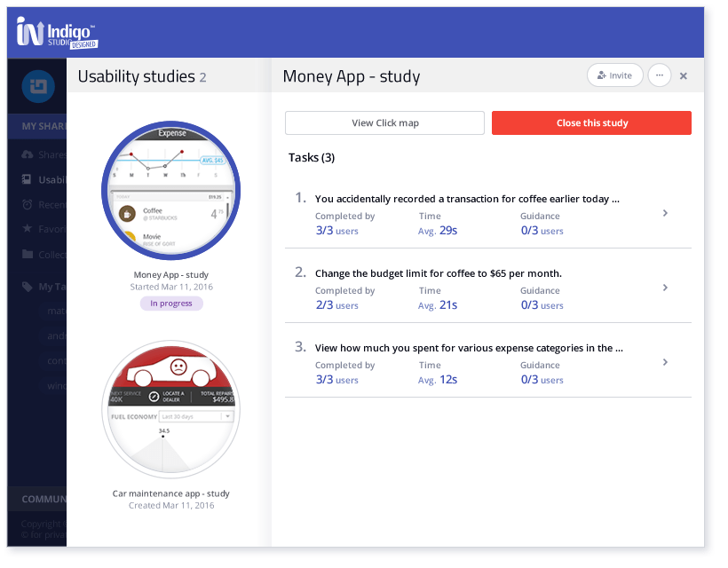Click the Money App - study panel title
Screen dimensions: 728x568
[x=352, y=76]
